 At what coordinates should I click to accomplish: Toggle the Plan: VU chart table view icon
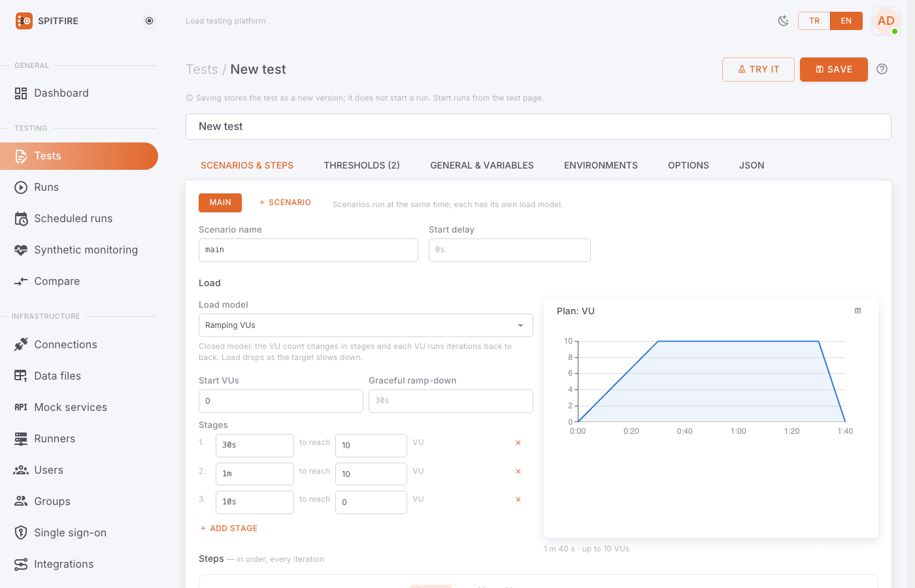(x=858, y=311)
